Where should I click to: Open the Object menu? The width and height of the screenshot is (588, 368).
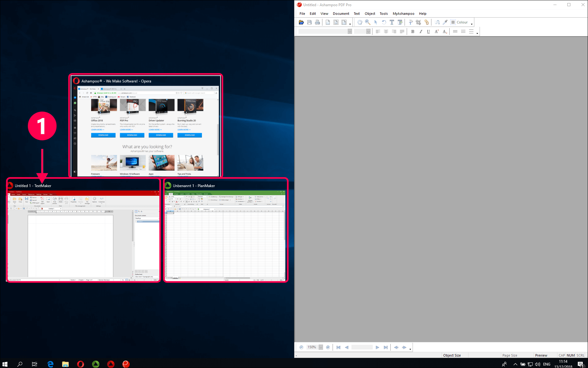pos(370,14)
